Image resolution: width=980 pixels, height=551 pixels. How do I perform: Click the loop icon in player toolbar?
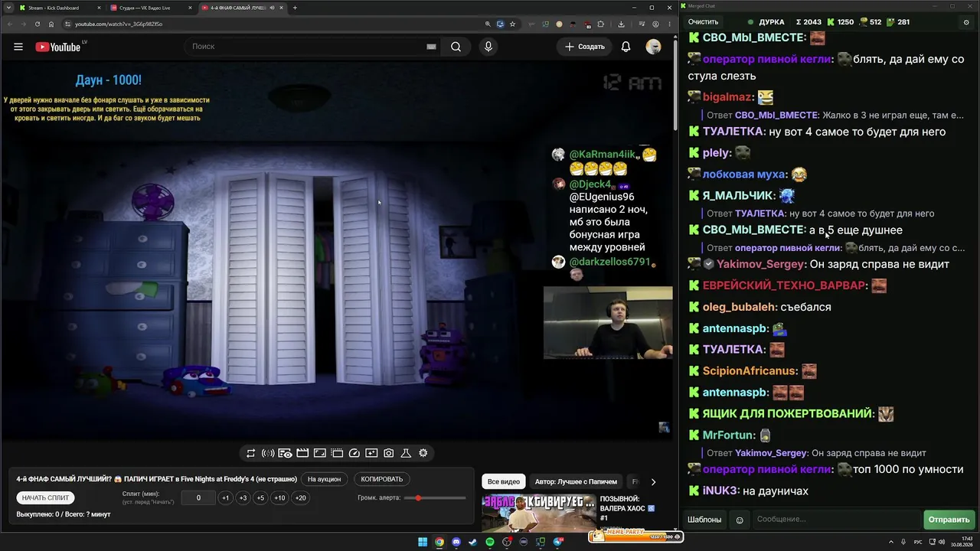point(250,453)
